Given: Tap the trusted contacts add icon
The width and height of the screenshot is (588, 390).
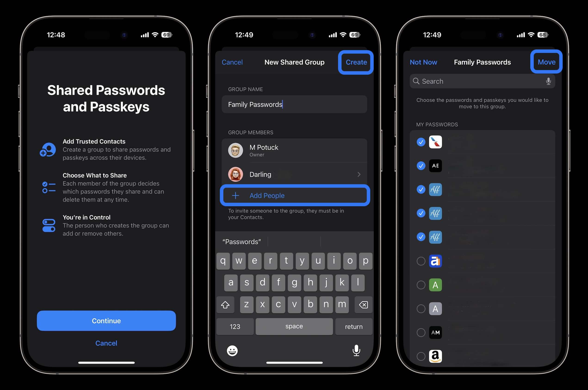Looking at the screenshot, I should [x=47, y=149].
